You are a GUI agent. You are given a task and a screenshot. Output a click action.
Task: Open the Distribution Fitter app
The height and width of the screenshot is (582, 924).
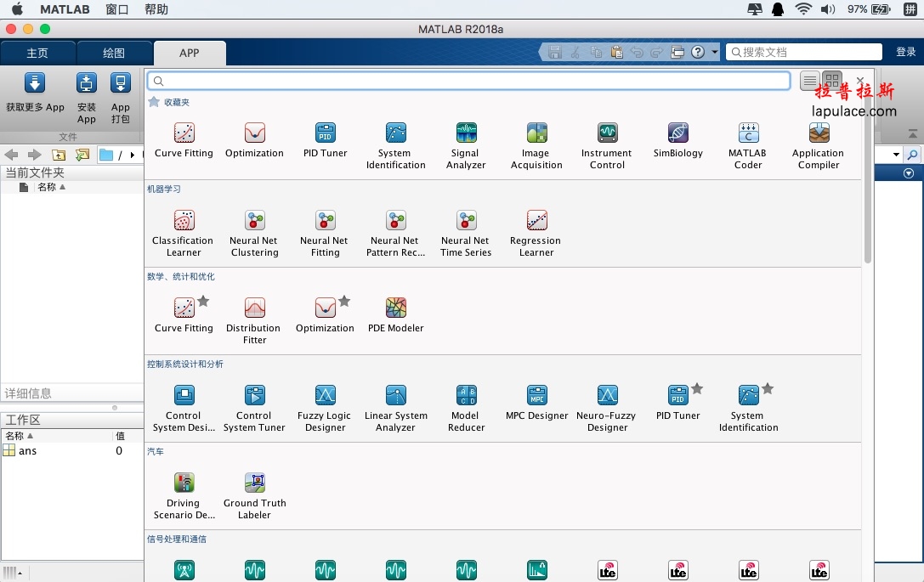pos(254,321)
